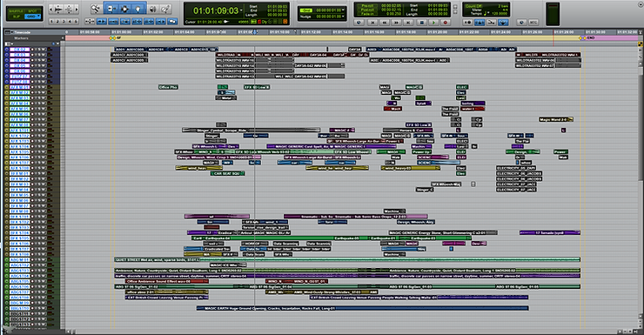Image resolution: width=644 pixels, height=335 pixels.
Task: Click the audio waveform zoom button
Action: (58, 9)
